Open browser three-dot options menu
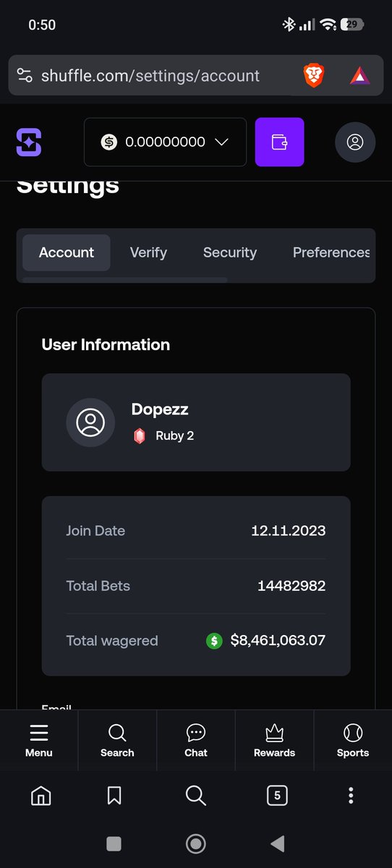Viewport: 392px width, 868px height. (x=351, y=796)
